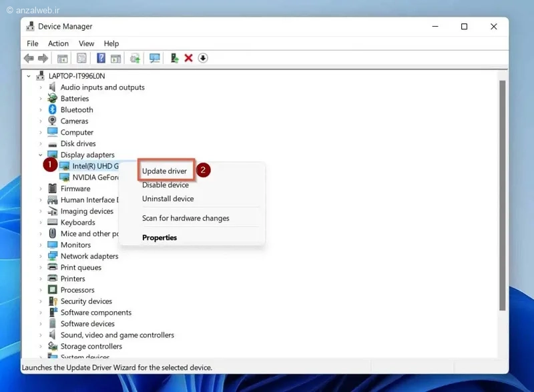
Task: Click the Properties sheet toolbar icon
Action: coord(81,58)
